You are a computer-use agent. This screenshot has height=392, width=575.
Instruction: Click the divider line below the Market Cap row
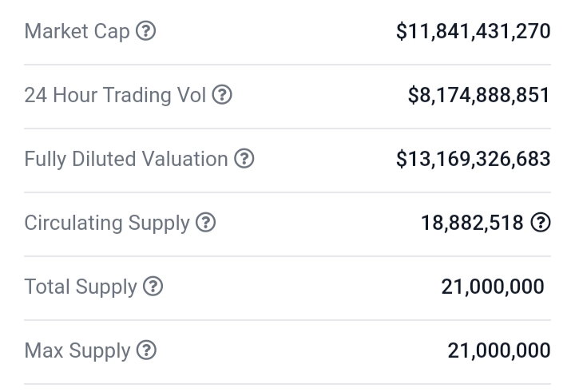287,65
